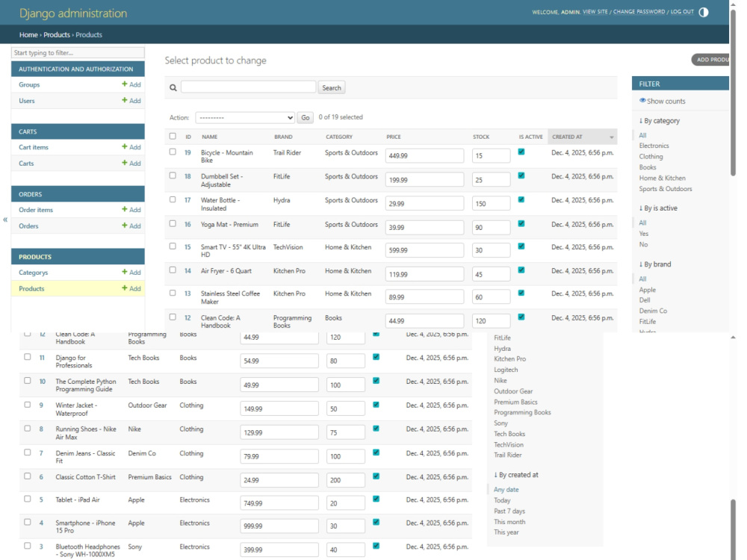747x560 pixels.
Task: Click the Go button next to Action
Action: click(x=306, y=118)
